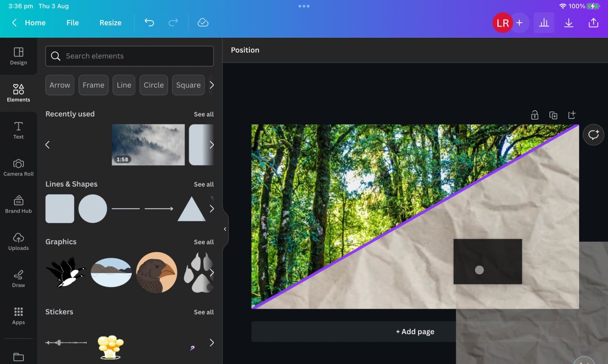See all Lines & Shapes
The height and width of the screenshot is (364, 608).
pyautogui.click(x=204, y=184)
